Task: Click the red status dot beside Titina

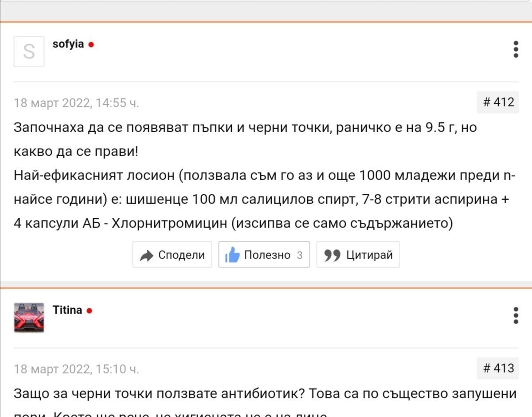Action: tap(89, 311)
